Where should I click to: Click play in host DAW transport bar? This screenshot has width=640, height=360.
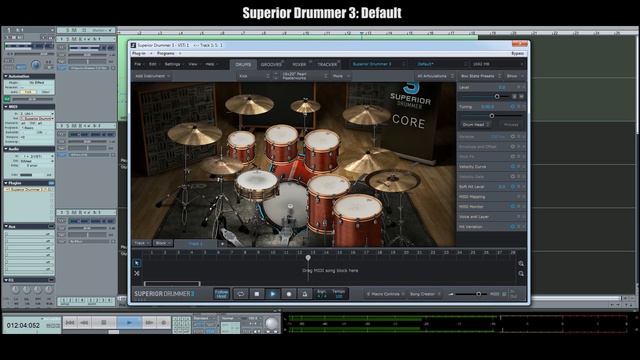[129, 322]
